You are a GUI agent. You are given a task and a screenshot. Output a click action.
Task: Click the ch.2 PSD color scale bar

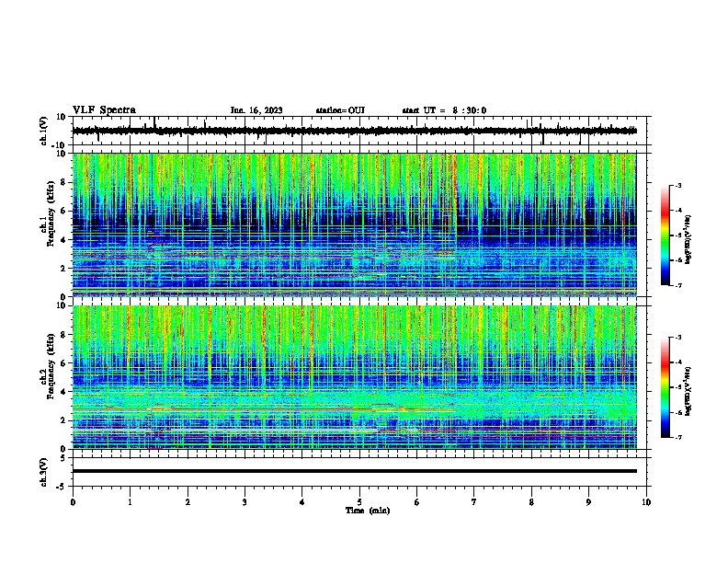(665, 387)
